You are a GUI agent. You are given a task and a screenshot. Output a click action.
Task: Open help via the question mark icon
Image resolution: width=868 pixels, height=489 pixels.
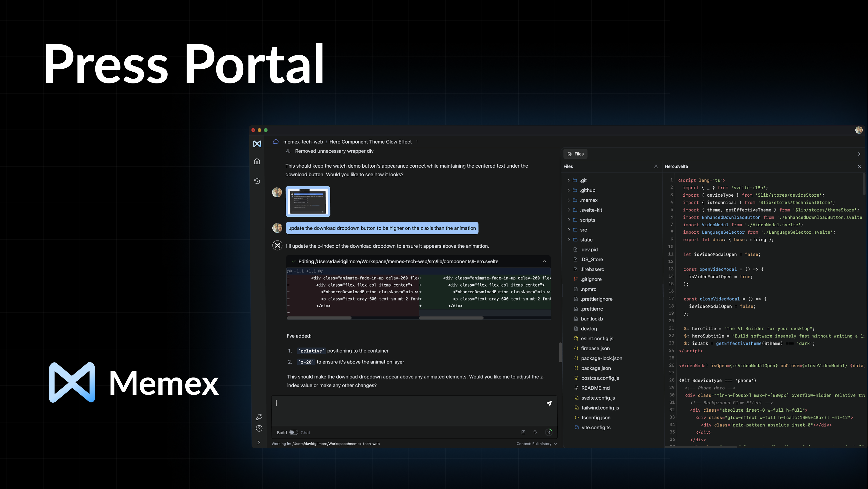click(259, 428)
